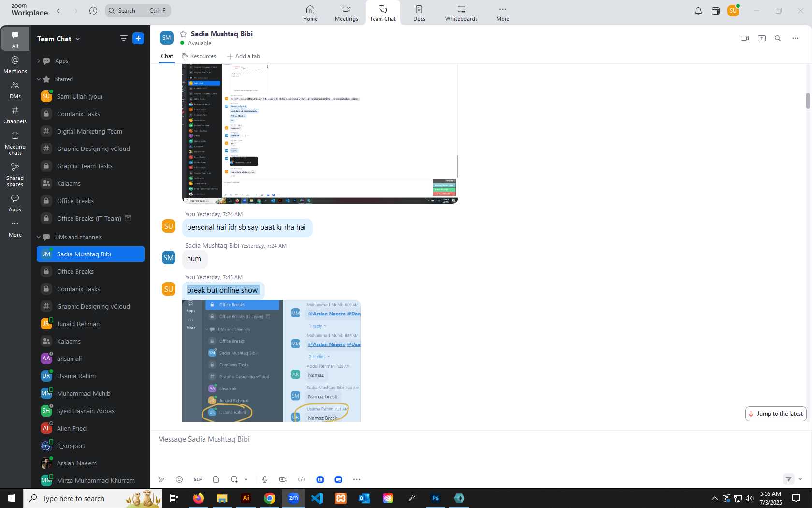
Task: Open the GIF picker
Action: 198,479
